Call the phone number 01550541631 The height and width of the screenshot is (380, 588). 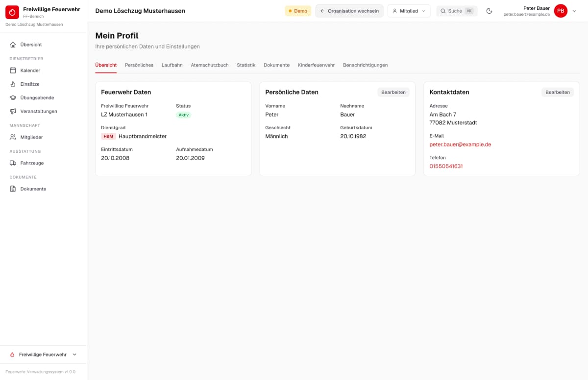coord(446,166)
